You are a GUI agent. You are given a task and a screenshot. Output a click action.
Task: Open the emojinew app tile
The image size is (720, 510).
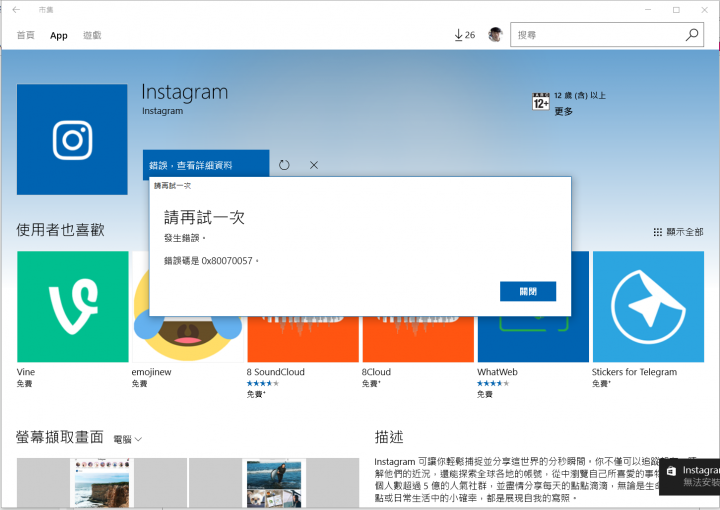pyautogui.click(x=187, y=339)
